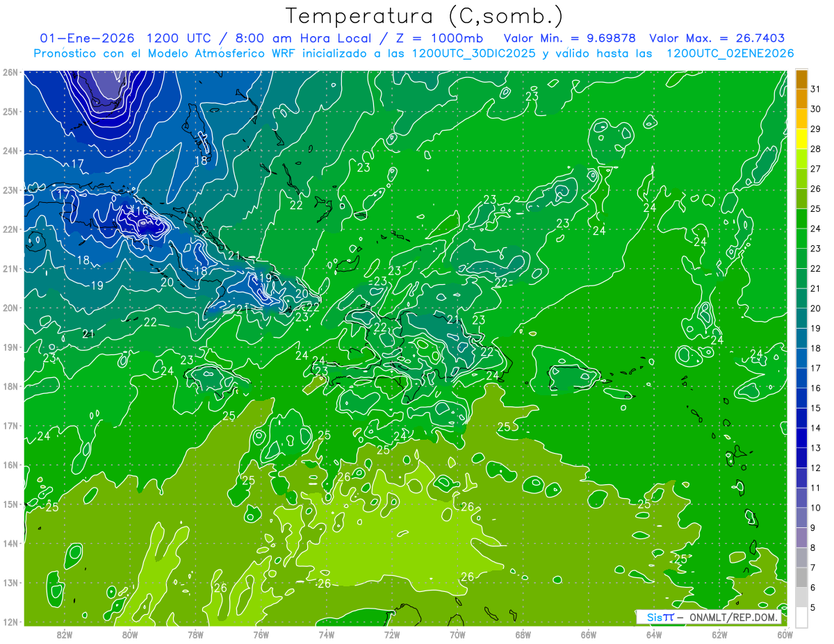834x644 pixels.
Task: Select the date text '01-Ene-2026'
Action: coord(86,38)
